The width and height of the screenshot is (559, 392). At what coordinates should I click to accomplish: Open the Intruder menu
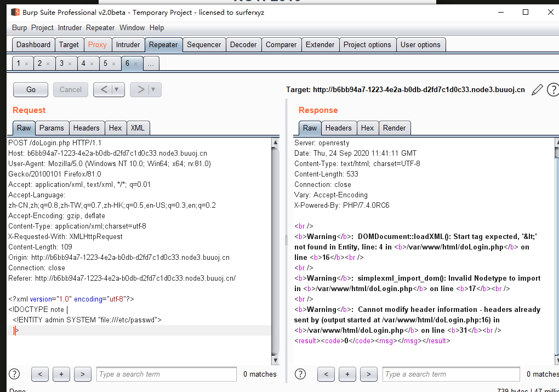[x=70, y=28]
